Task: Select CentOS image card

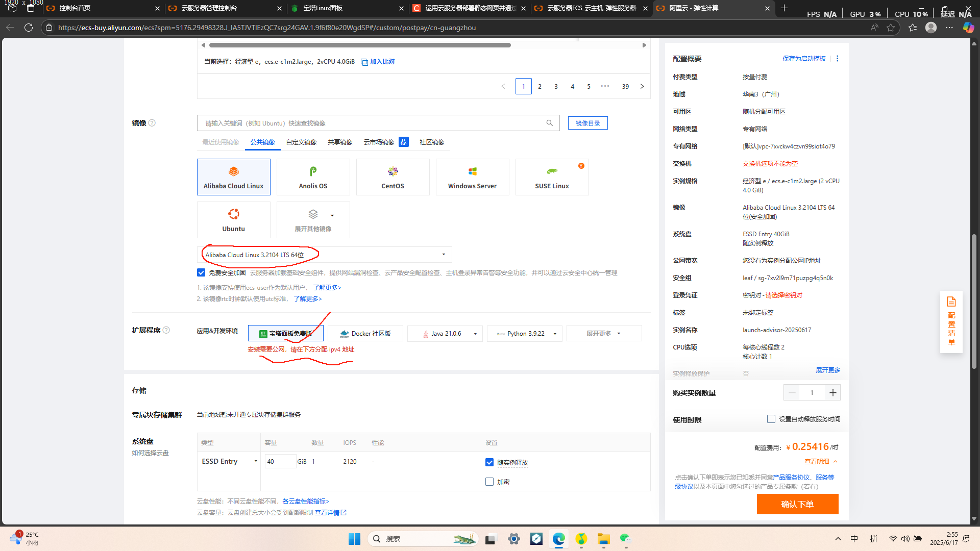Action: (x=393, y=177)
